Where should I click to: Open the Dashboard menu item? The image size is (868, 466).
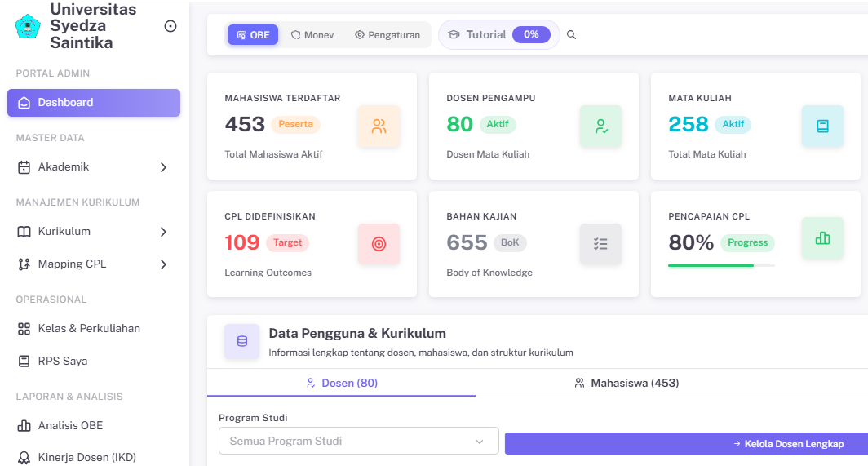pos(94,103)
